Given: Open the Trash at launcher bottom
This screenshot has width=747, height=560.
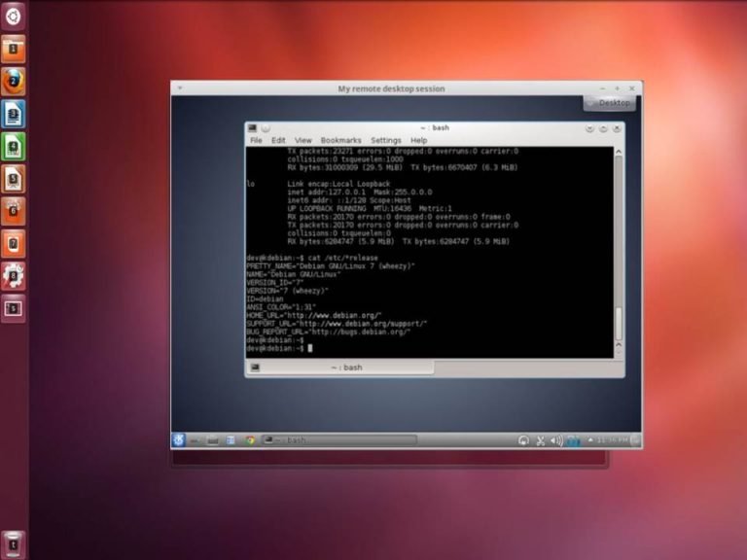Looking at the screenshot, I should coord(14,542).
